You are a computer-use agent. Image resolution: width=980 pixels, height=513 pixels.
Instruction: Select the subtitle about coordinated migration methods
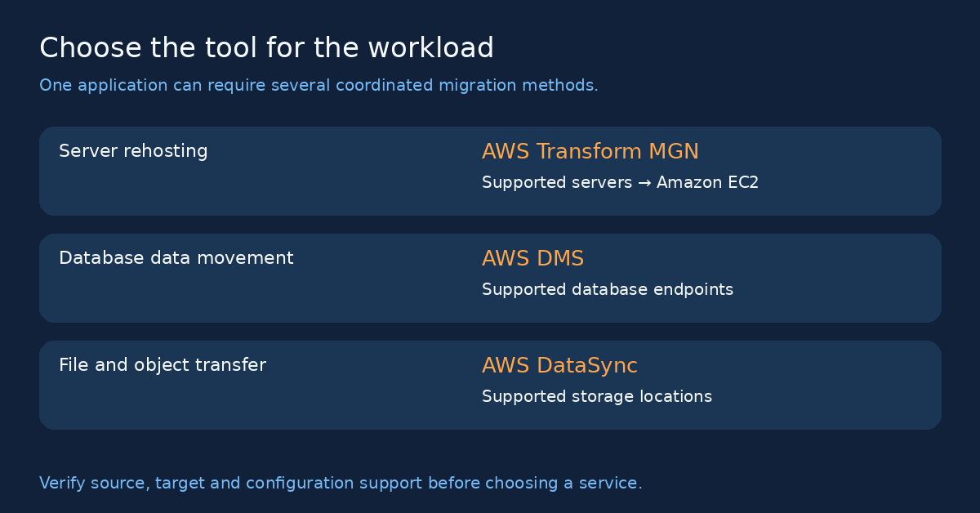click(x=318, y=86)
